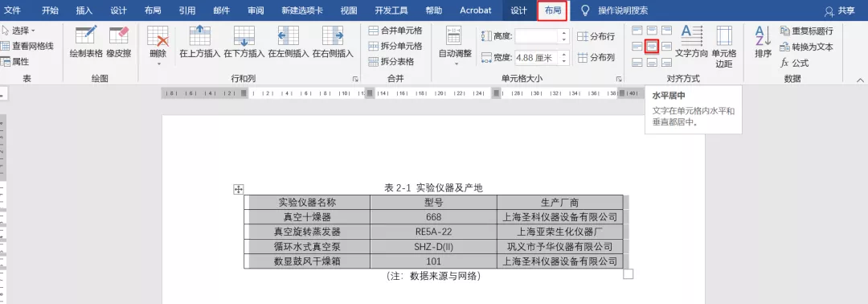
Task: Increase the 高度 height value
Action: (564, 33)
